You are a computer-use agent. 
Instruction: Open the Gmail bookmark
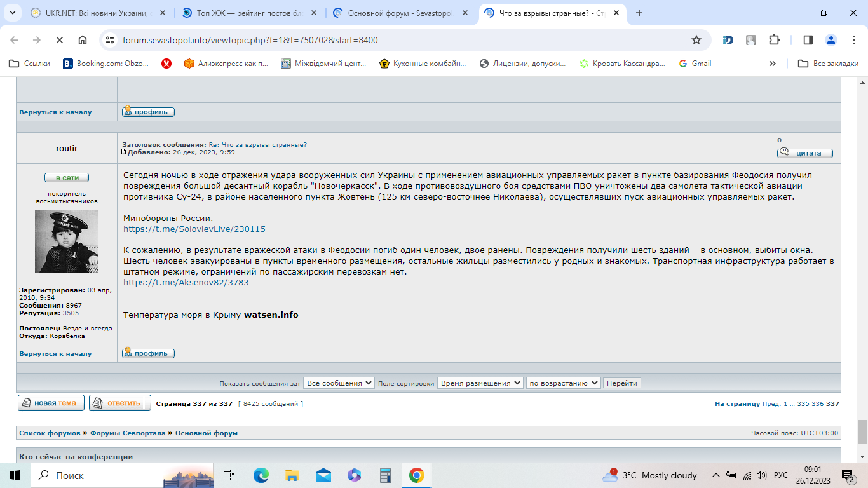click(695, 64)
